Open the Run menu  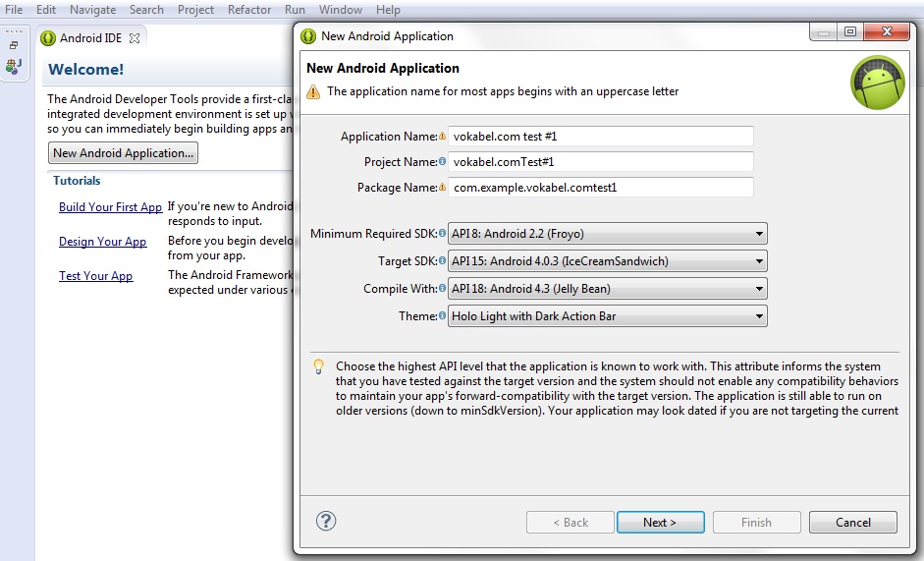coord(295,10)
